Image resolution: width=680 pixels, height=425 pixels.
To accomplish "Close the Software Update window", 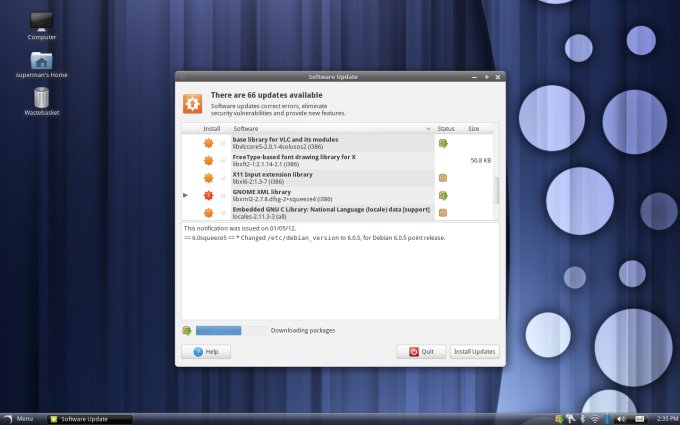I will (498, 77).
